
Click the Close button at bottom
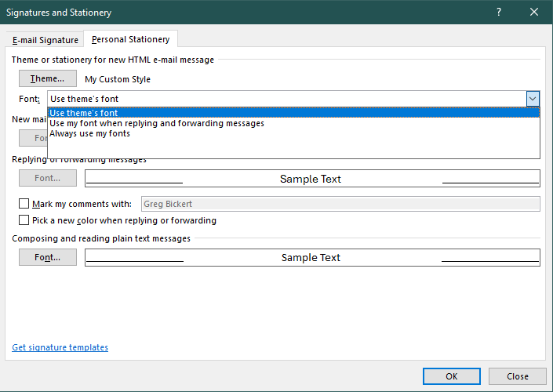[x=518, y=376]
